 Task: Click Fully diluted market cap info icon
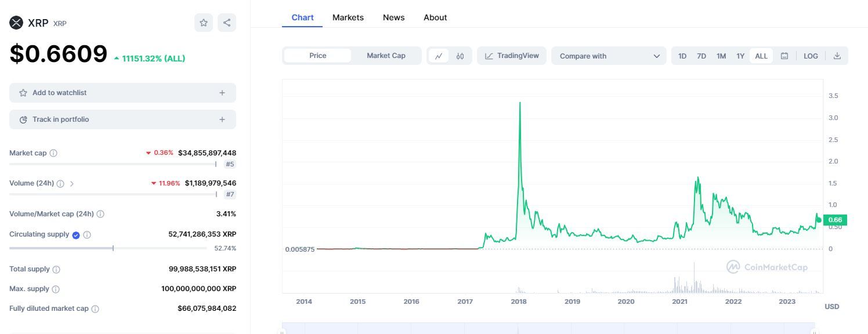(95, 309)
